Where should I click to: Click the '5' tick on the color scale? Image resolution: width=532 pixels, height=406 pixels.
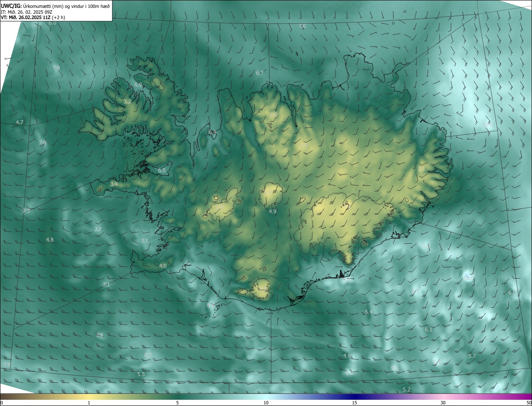(177, 403)
